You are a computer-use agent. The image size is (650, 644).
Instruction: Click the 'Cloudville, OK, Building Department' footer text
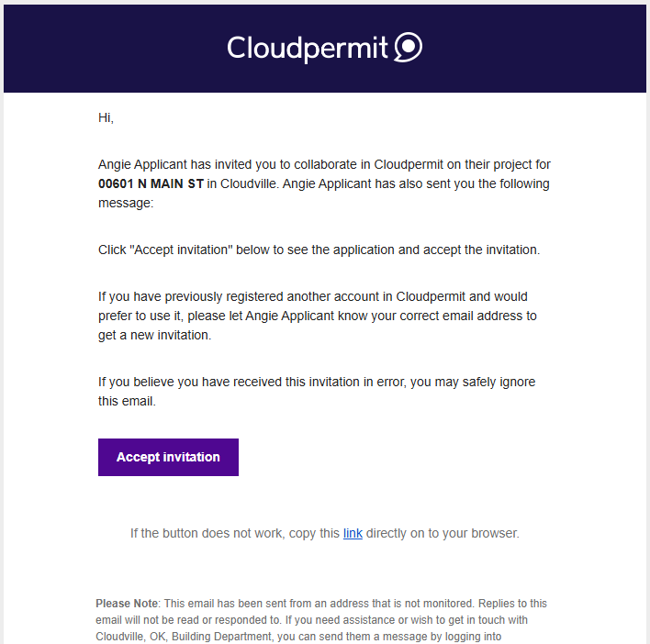185,636
